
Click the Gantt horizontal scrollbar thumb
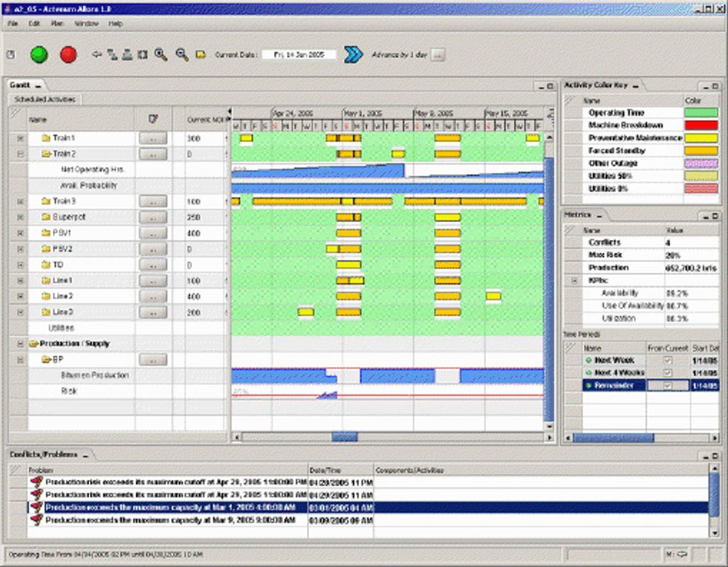click(x=345, y=437)
